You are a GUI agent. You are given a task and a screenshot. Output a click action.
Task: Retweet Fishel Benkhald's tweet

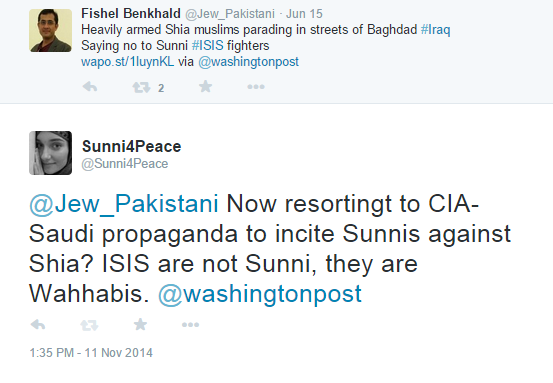point(141,87)
